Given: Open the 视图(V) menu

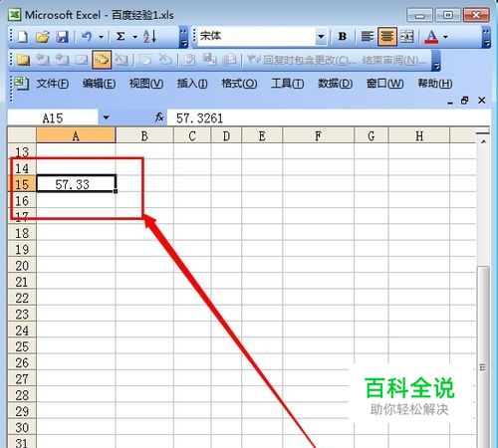Looking at the screenshot, I should coord(146,84).
